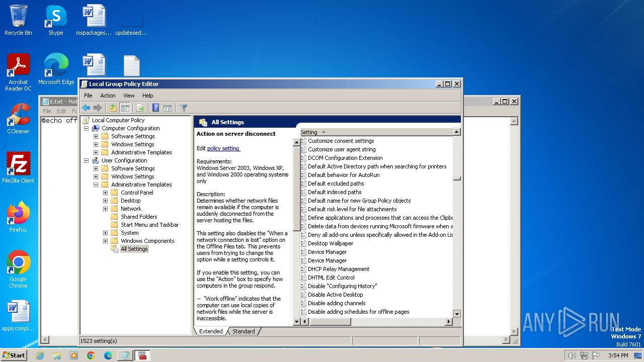The height and width of the screenshot is (362, 644).
Task: Open the Start menu
Action: pyautogui.click(x=14, y=355)
